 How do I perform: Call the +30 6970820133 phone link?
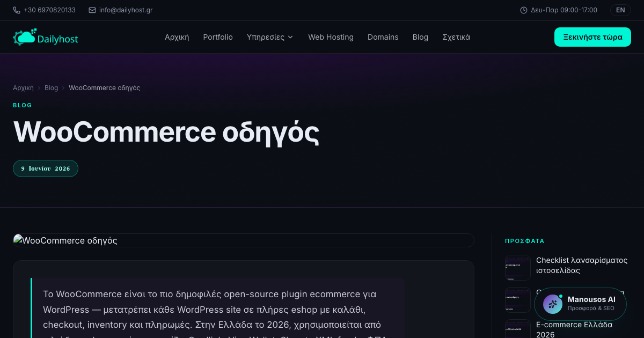[x=50, y=10]
